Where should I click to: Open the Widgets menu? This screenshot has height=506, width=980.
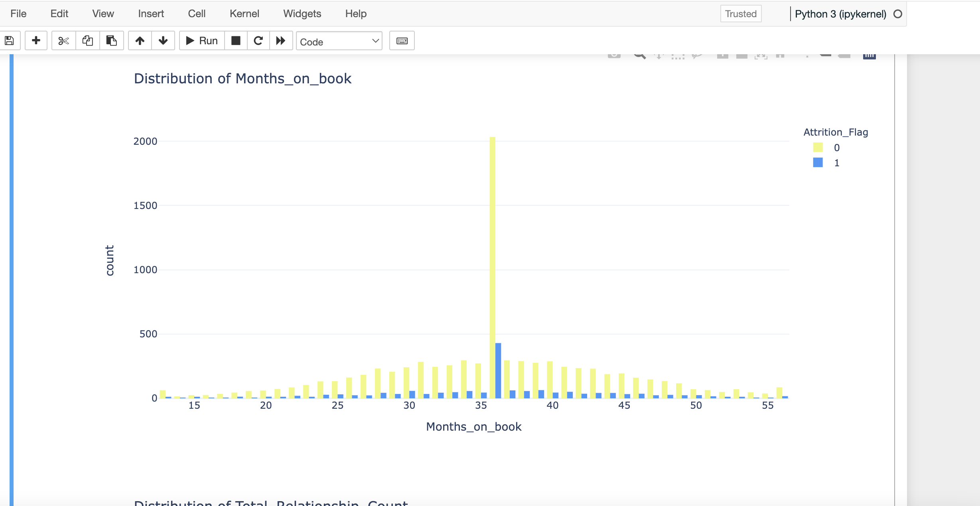tap(302, 13)
